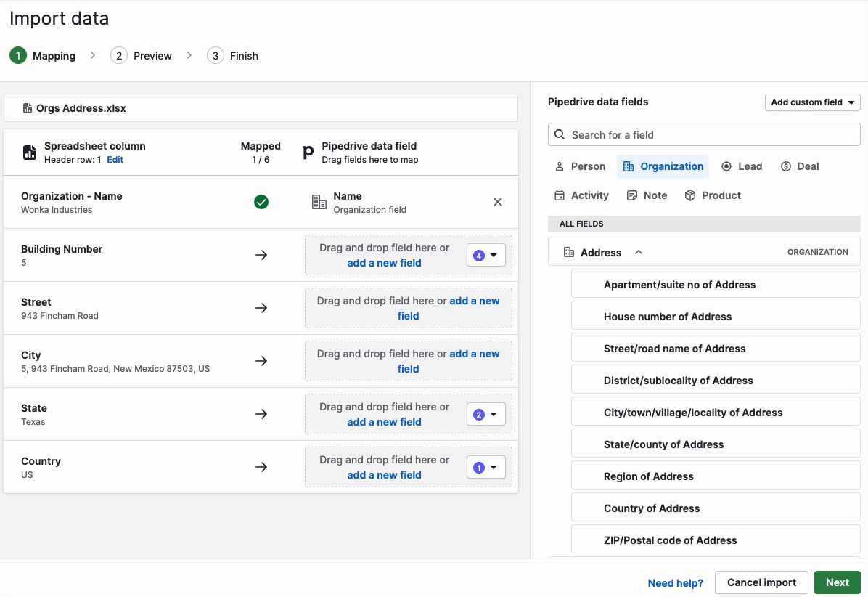Open suggestions dropdown with 1 for Country
Image resolution: width=868 pixels, height=597 pixels.
point(486,468)
